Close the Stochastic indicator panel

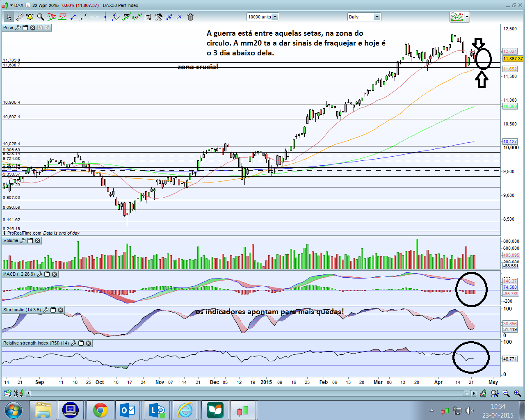[x=60, y=310]
